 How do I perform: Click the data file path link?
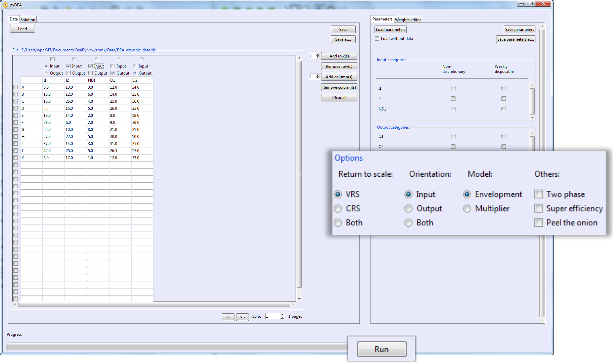coord(84,50)
